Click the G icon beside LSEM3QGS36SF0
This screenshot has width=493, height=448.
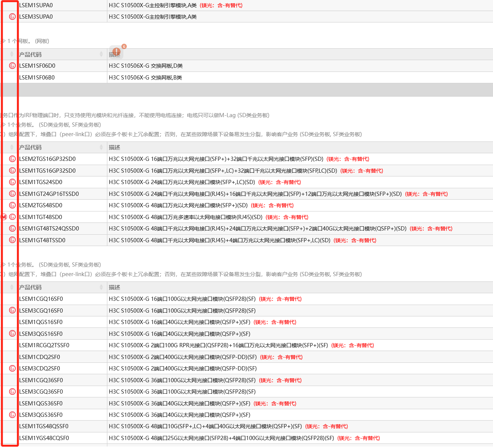pyautogui.click(x=12, y=415)
